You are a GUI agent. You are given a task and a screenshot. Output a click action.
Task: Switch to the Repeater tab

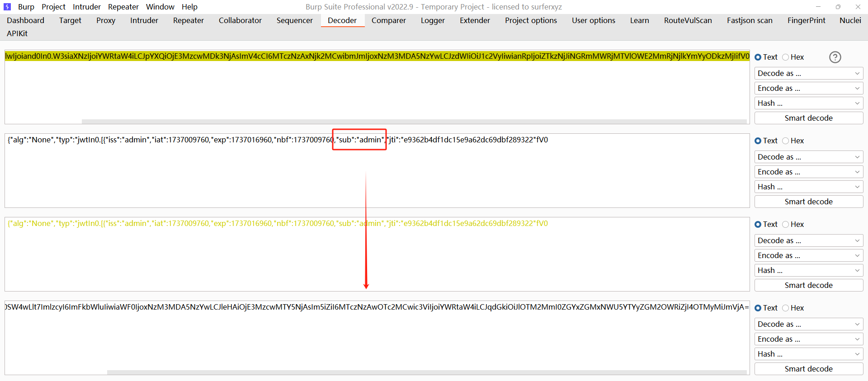[189, 20]
